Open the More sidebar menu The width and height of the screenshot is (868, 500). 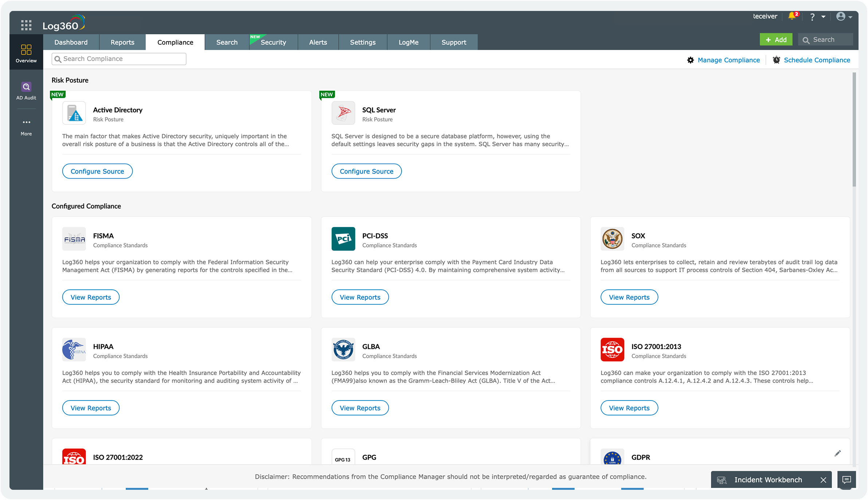tap(26, 127)
